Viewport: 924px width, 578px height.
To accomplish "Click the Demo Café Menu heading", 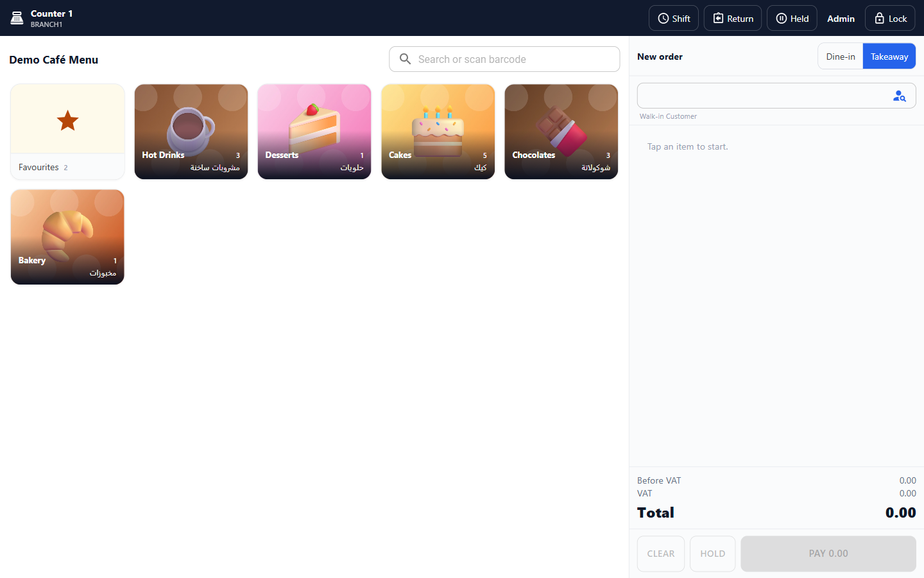I will (54, 60).
